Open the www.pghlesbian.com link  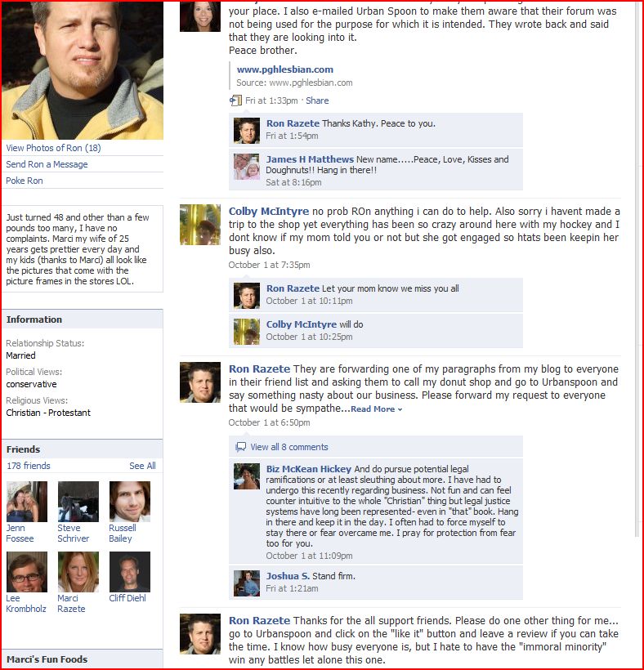pyautogui.click(x=285, y=69)
